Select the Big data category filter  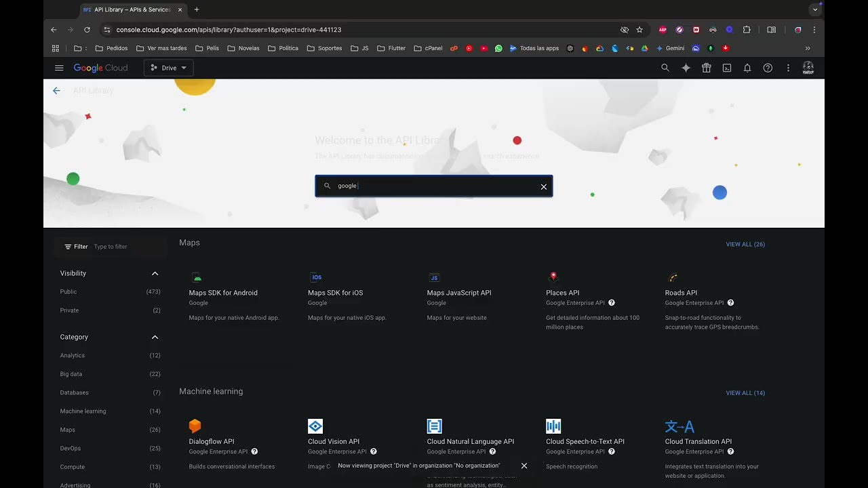71,374
